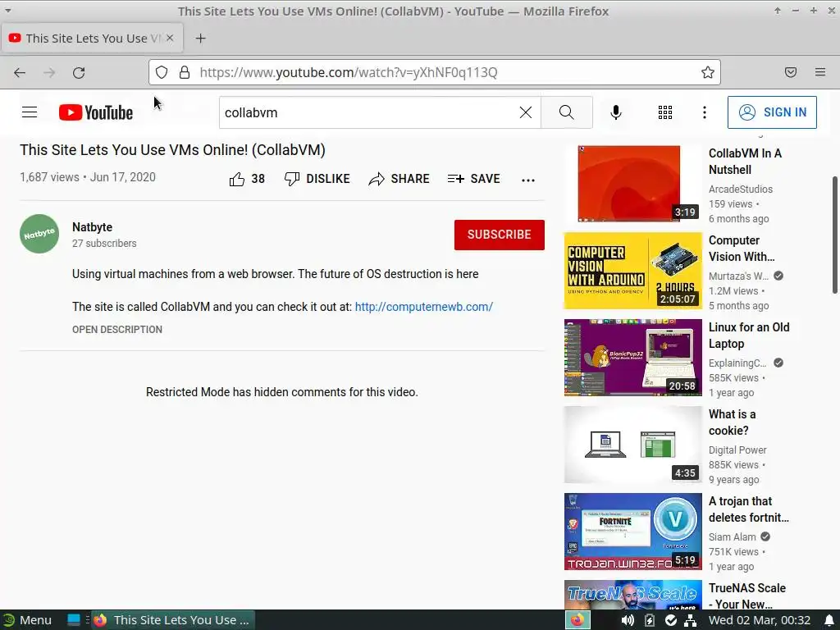Open Computer Vision With Arduino thumbnail

click(632, 271)
